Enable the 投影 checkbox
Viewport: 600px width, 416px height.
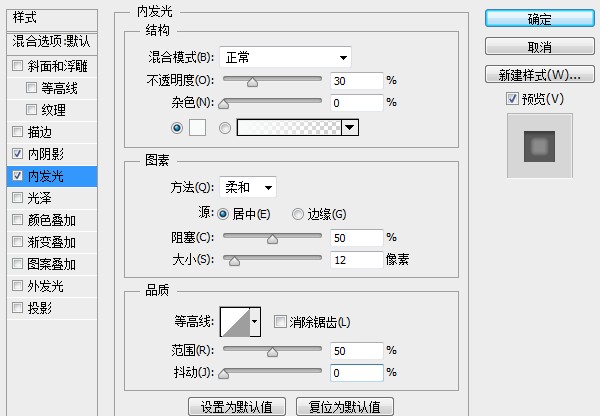pyautogui.click(x=17, y=307)
